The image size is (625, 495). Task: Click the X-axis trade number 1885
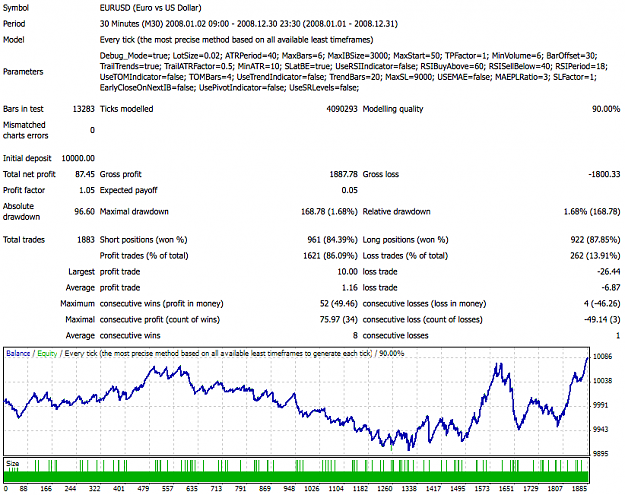pos(579,489)
